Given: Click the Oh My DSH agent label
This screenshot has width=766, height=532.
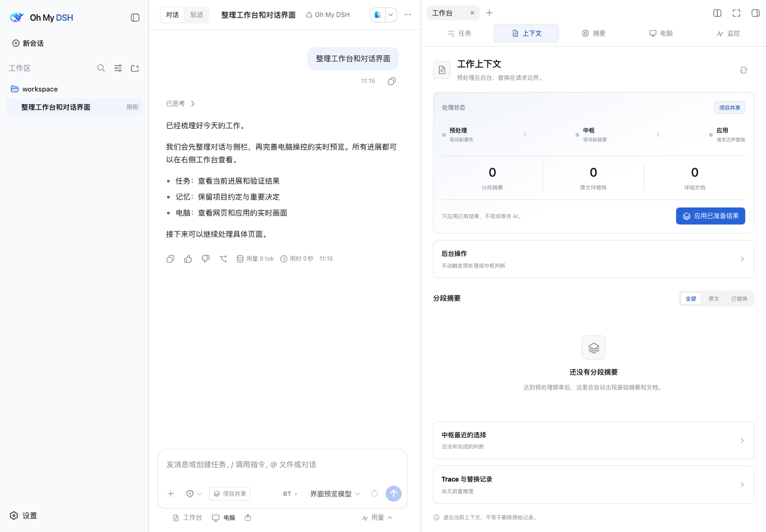Looking at the screenshot, I should (x=328, y=15).
